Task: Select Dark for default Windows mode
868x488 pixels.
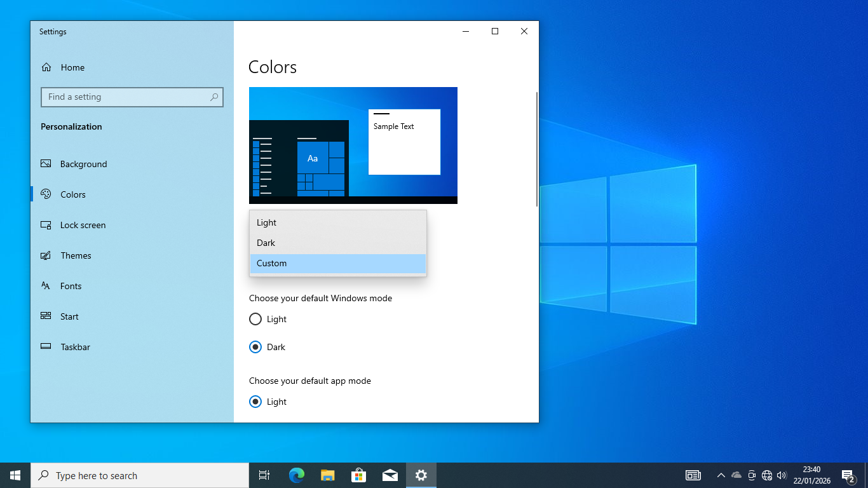Action: click(x=255, y=347)
